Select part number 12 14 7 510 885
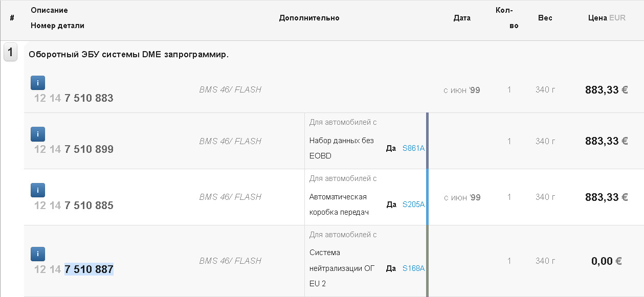Viewport: 644px width, 297px height. [x=74, y=205]
